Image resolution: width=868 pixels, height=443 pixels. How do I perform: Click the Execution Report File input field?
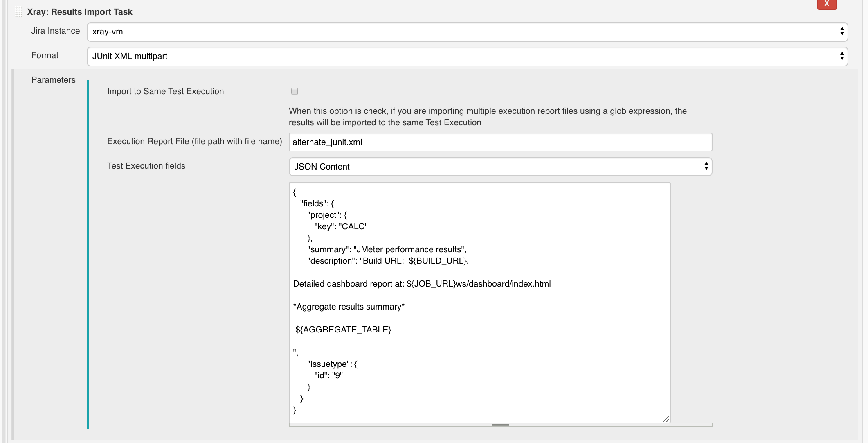click(500, 142)
